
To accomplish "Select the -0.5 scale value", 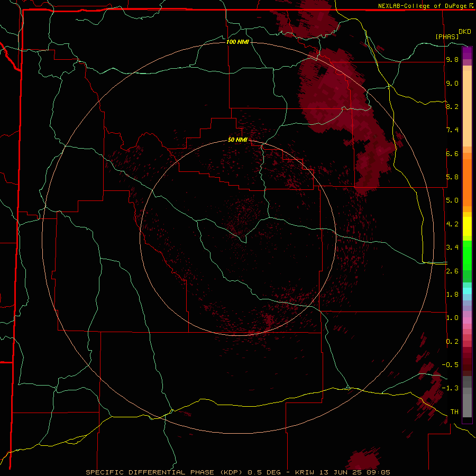I will pyautogui.click(x=450, y=365).
